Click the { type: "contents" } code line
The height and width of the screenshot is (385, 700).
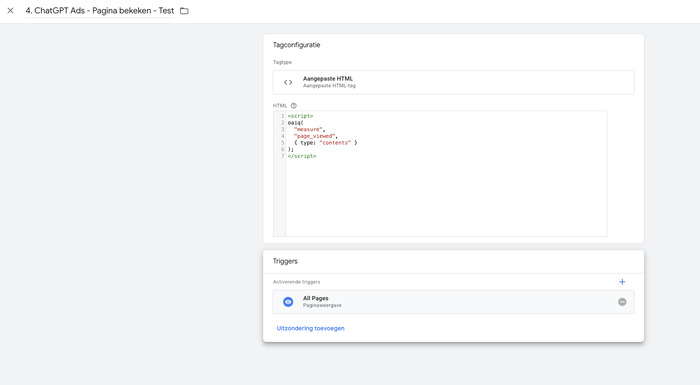(x=326, y=143)
